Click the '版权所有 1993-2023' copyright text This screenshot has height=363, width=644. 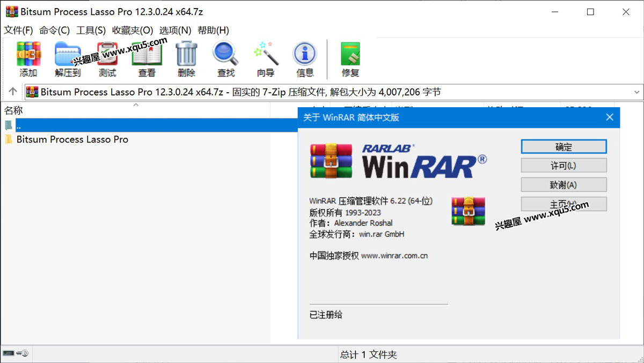pyautogui.click(x=345, y=212)
